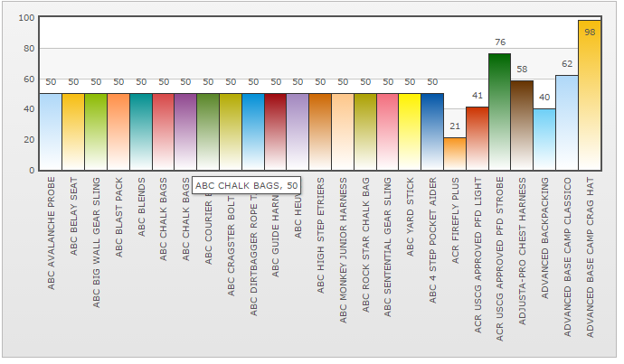
Task: Click the 'ABC CHALK BAGS, 50' tooltip
Action: (246, 185)
